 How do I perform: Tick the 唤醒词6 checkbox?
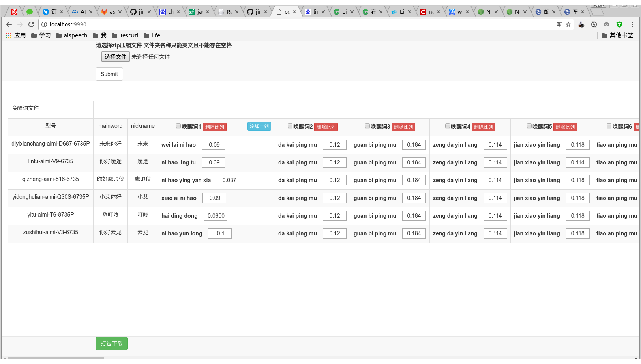[609, 126]
